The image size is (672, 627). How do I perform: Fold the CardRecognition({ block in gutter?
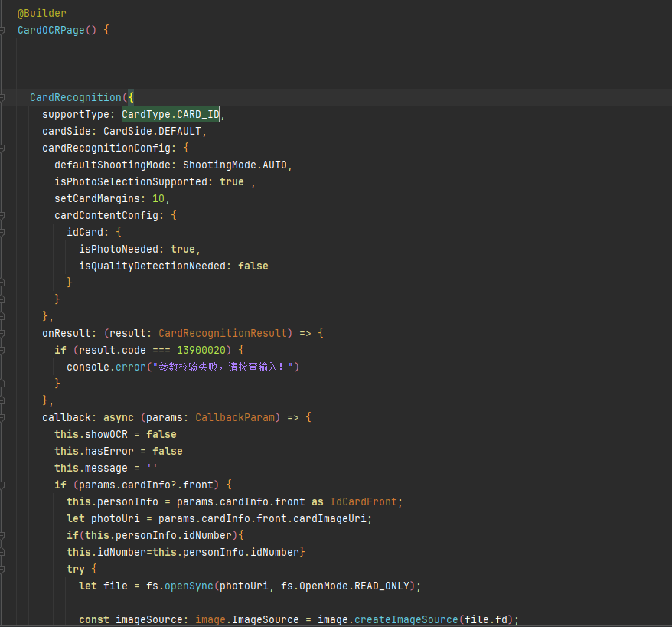[3, 98]
